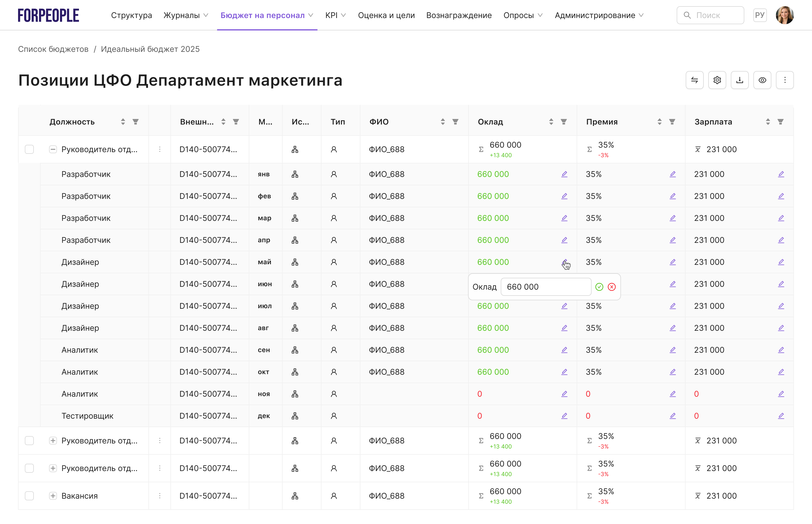Open the table settings gear icon
This screenshot has width=812, height=524.
coord(717,80)
